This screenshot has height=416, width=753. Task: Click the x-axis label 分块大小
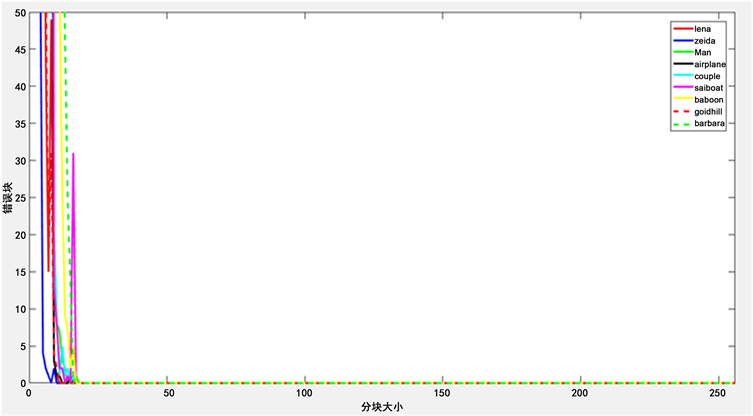(383, 408)
